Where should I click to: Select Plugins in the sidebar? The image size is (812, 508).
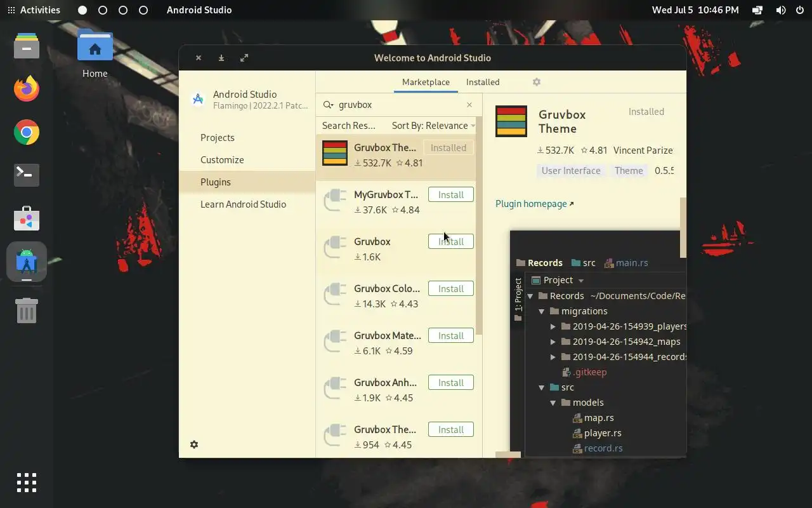coord(247,182)
